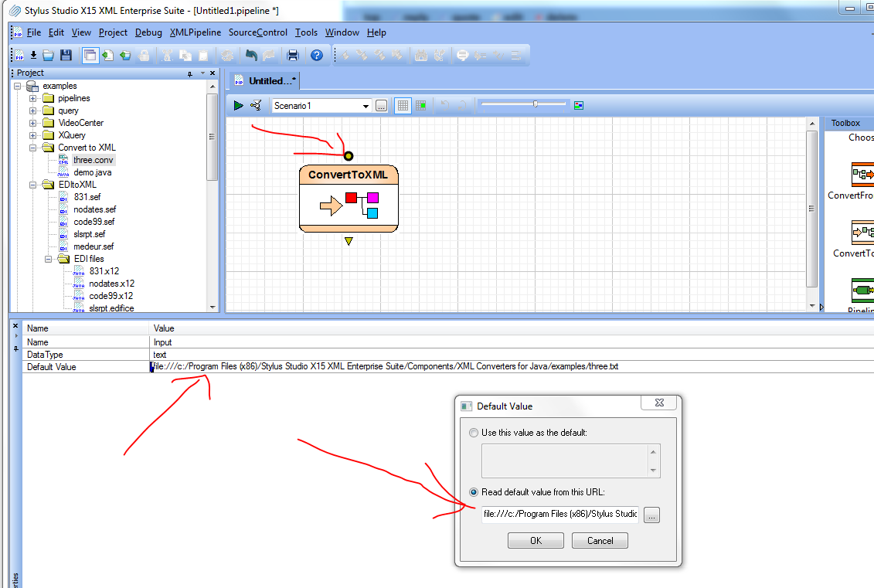
Task: Select slsrpt.sef in the project tree
Action: pos(89,234)
